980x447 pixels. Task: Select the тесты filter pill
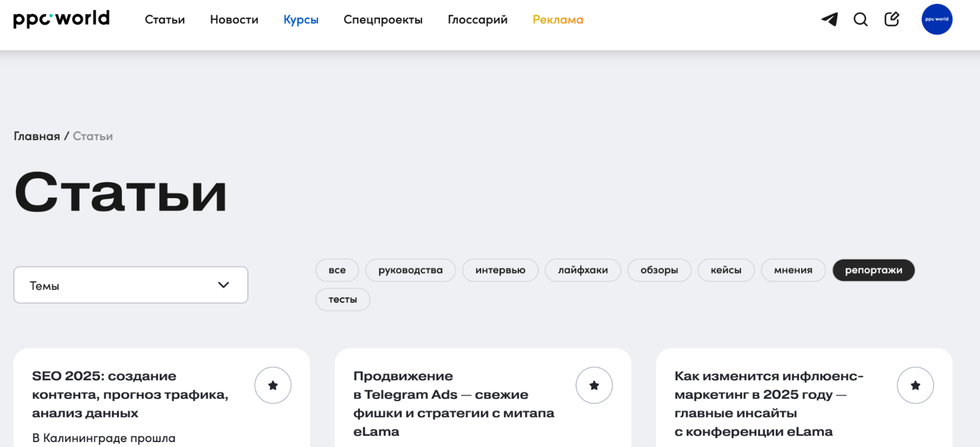pos(342,299)
